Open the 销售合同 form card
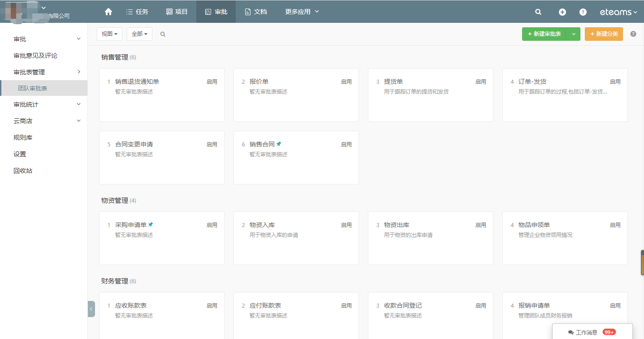 pyautogui.click(x=296, y=158)
